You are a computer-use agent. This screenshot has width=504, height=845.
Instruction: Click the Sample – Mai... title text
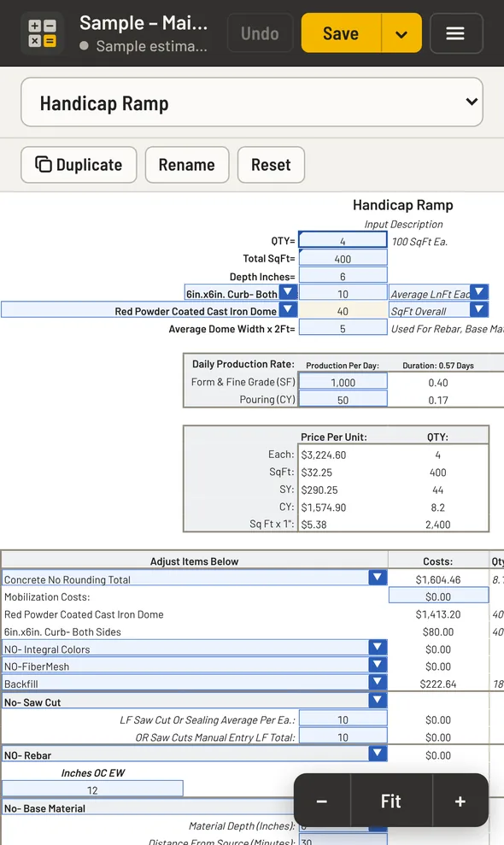(x=144, y=23)
